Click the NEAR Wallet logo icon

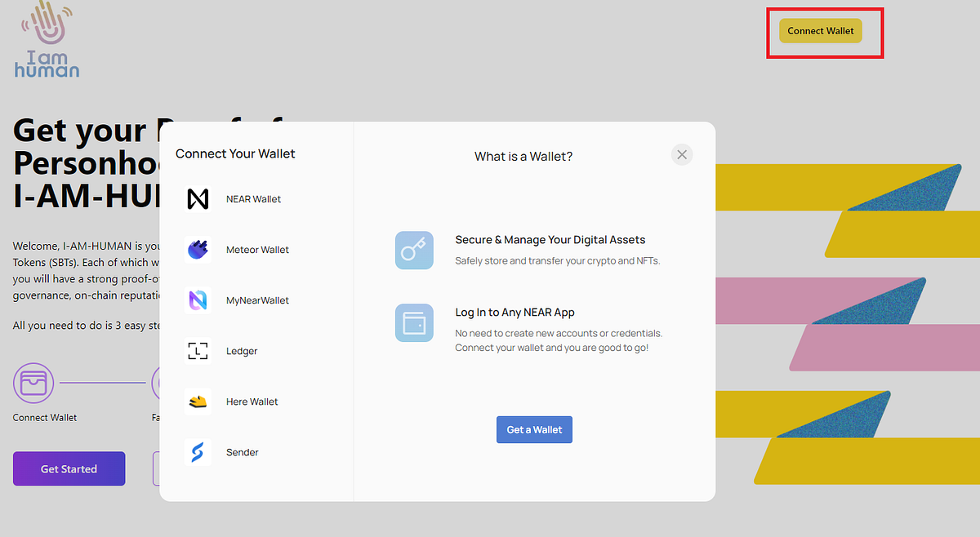198,199
